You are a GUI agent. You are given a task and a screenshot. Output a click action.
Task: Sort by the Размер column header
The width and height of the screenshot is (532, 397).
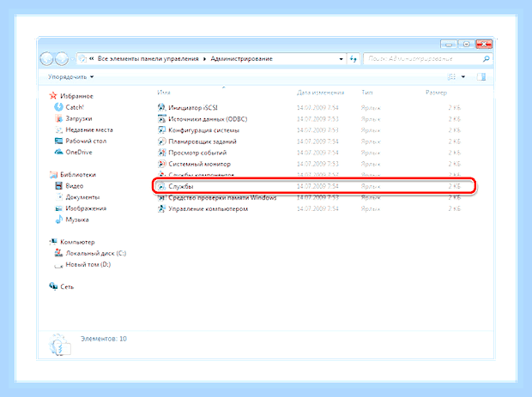pos(436,93)
